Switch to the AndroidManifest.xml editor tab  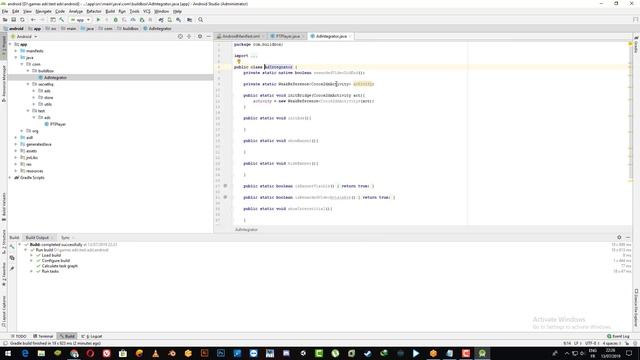coord(241,36)
